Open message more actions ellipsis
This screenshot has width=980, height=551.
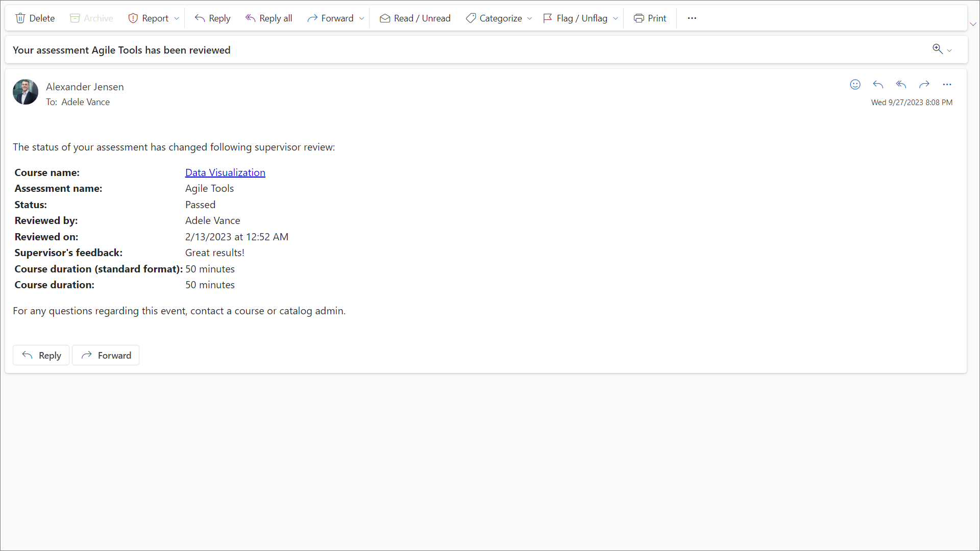pos(947,85)
